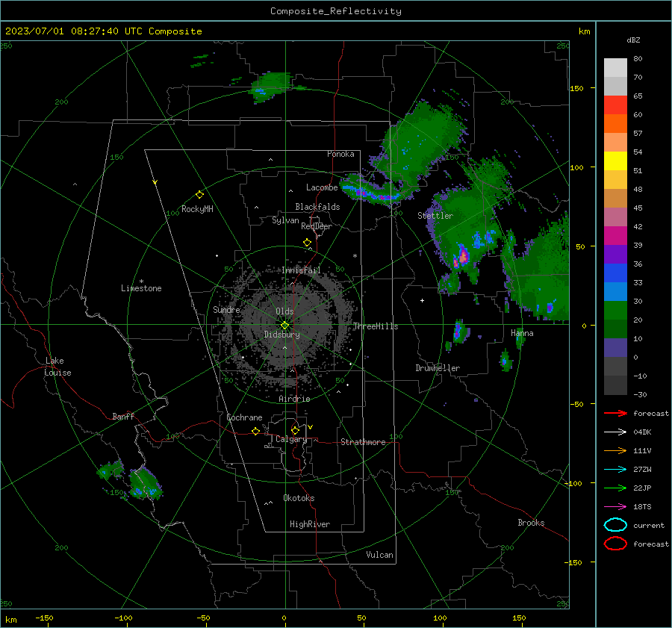Click the Strathmore town label

[363, 442]
